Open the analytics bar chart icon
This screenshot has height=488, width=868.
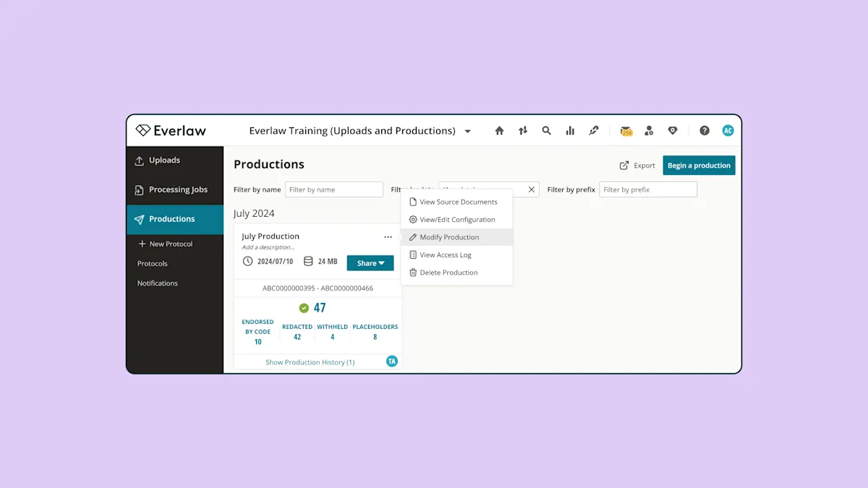click(x=570, y=131)
